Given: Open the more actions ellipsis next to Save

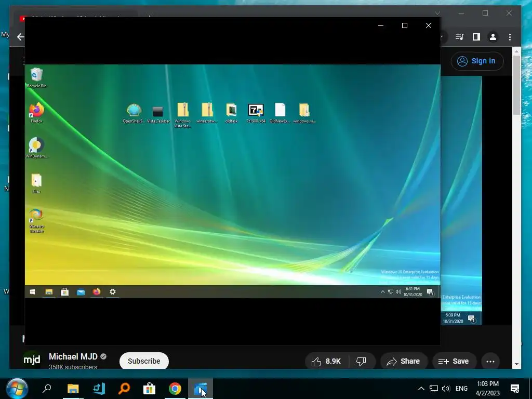Looking at the screenshot, I should point(490,362).
